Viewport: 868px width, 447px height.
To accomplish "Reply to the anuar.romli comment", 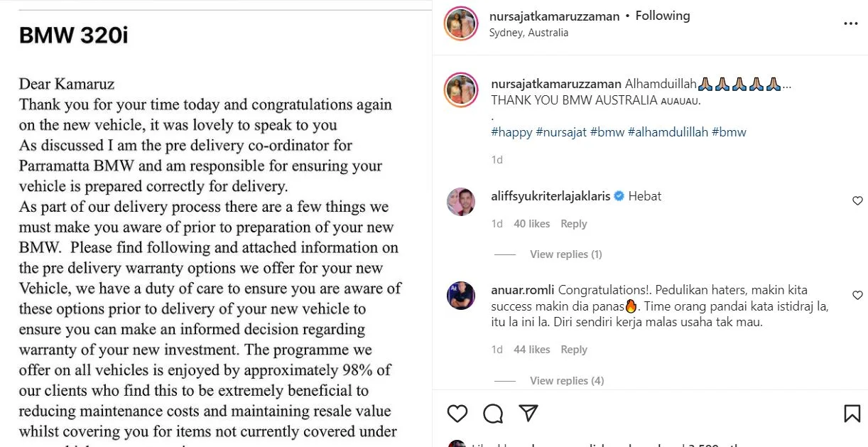I will click(573, 350).
